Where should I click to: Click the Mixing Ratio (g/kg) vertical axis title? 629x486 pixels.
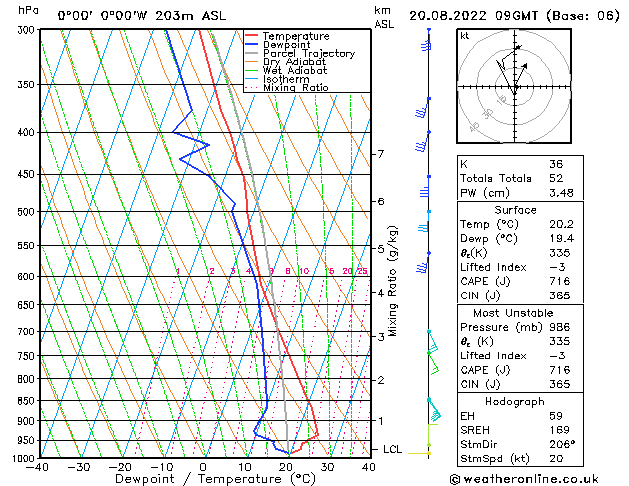point(392,281)
